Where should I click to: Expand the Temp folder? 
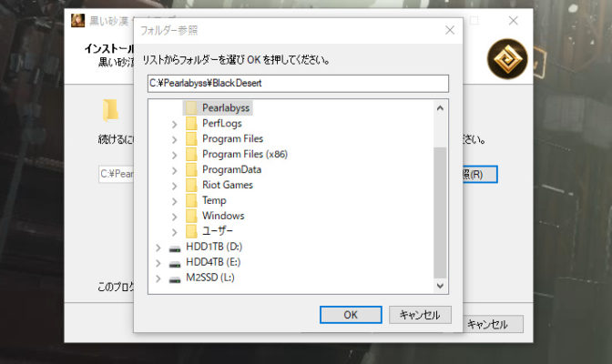(x=175, y=201)
